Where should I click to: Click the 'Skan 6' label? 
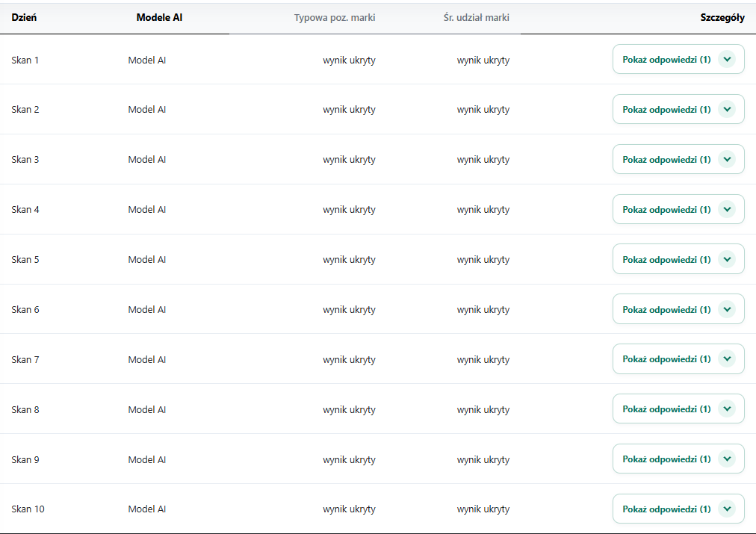[25, 309]
